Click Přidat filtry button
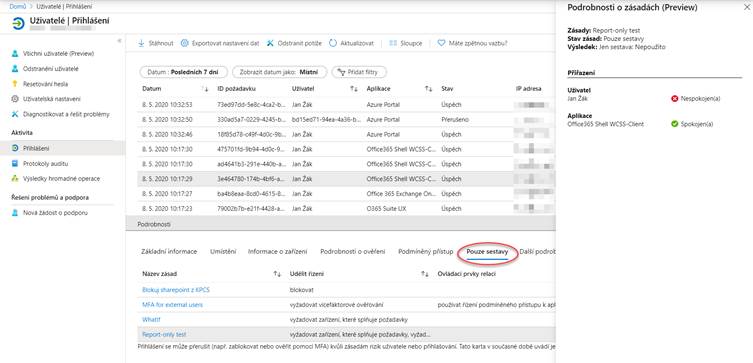The height and width of the screenshot is (363, 753). point(359,72)
